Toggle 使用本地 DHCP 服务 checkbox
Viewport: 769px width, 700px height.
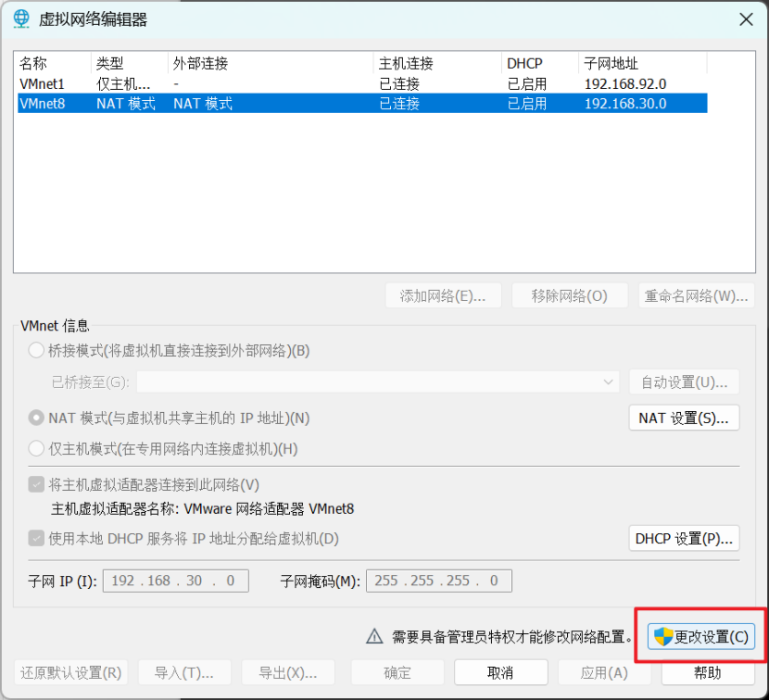pyautogui.click(x=36, y=538)
